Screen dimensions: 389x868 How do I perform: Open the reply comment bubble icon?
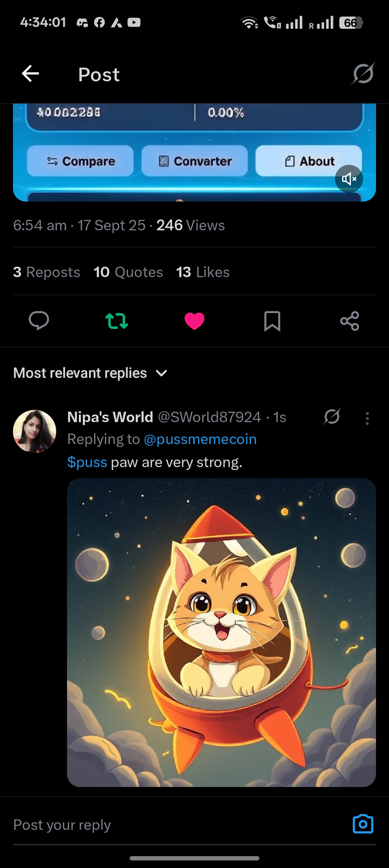coord(39,321)
